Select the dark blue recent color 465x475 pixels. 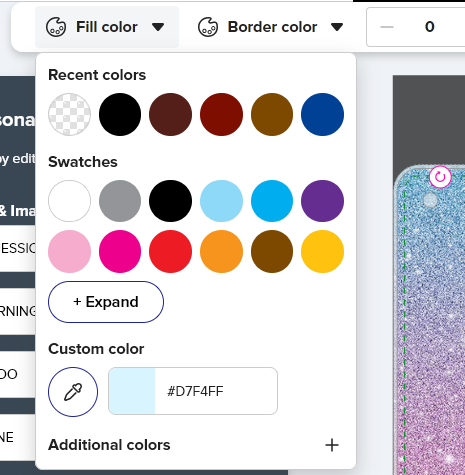pyautogui.click(x=322, y=114)
